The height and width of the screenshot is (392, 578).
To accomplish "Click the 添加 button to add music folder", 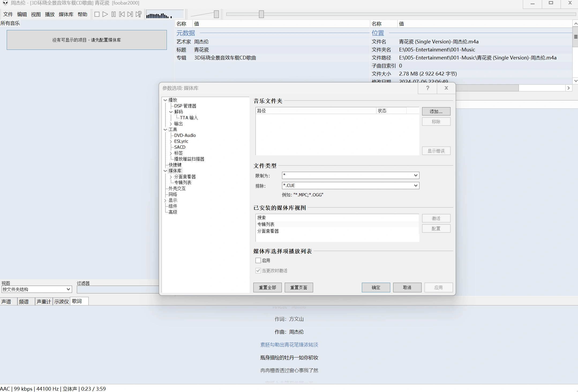I will [436, 111].
